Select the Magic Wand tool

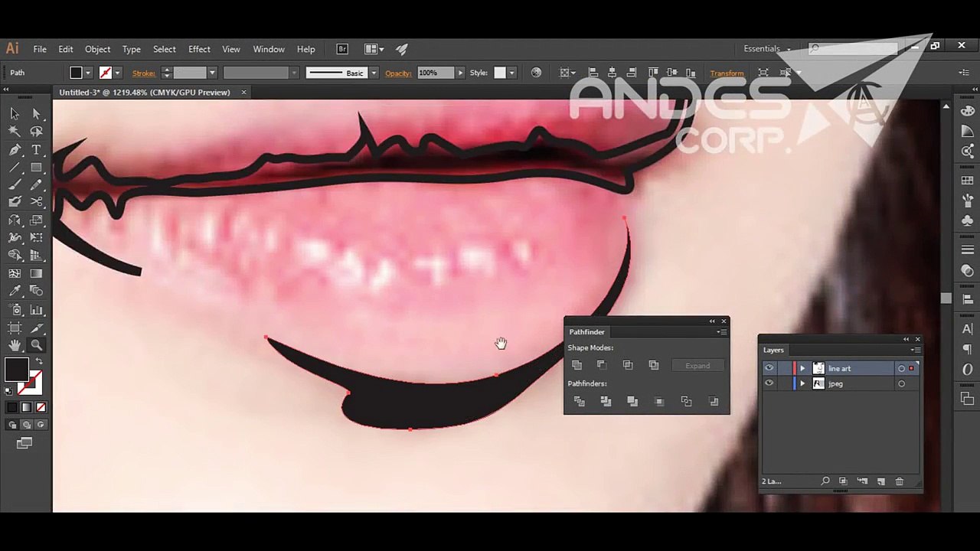pyautogui.click(x=15, y=132)
